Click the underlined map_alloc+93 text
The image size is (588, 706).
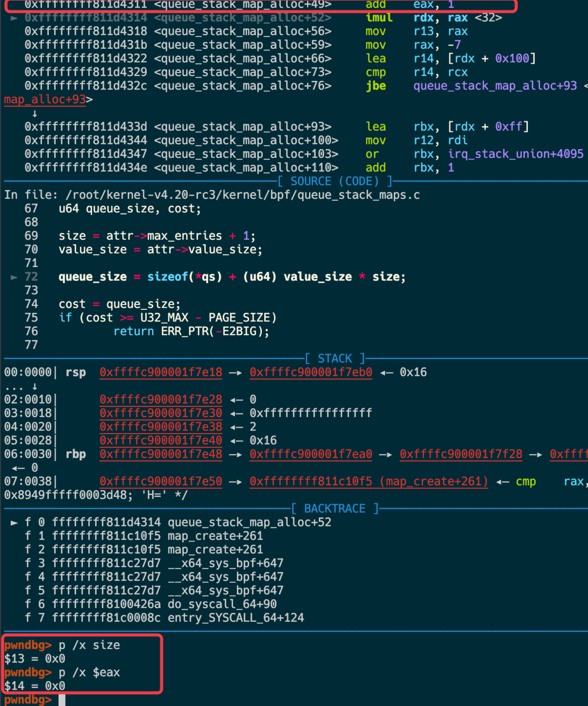coord(45,100)
